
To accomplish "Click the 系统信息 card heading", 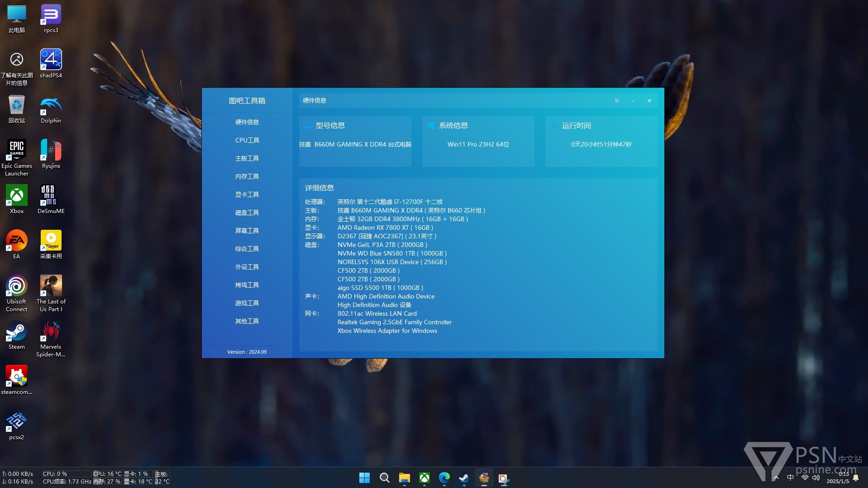I will click(x=453, y=125).
